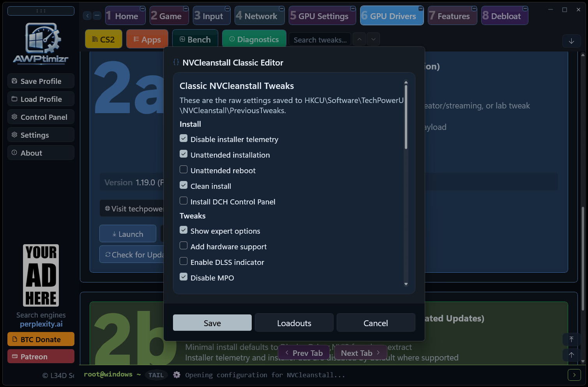Click the minus badge on Features tab

[474, 9]
